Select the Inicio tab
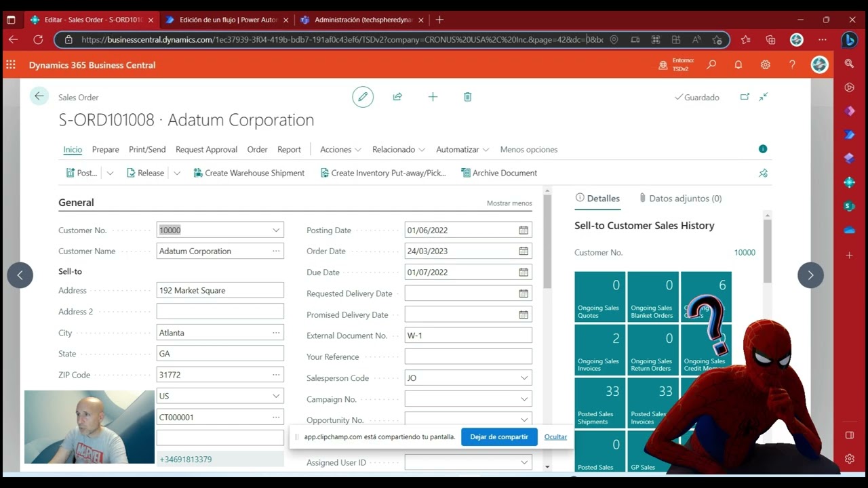 pyautogui.click(x=73, y=149)
